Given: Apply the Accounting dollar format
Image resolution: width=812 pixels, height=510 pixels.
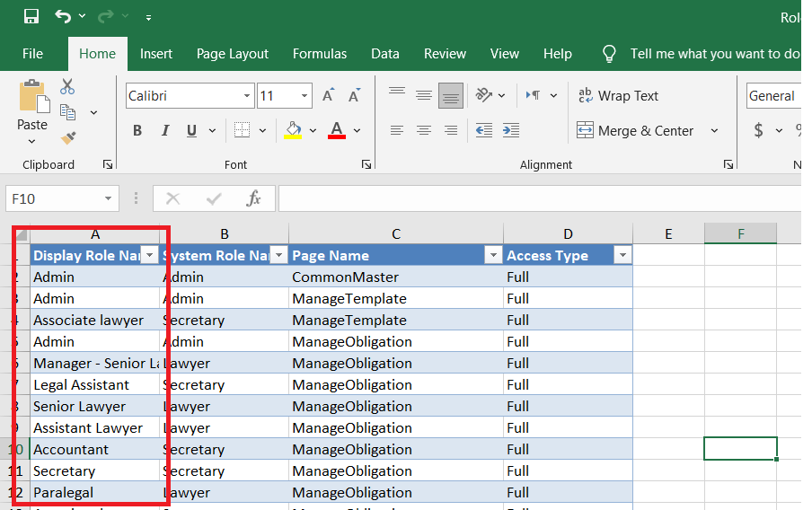Looking at the screenshot, I should click(x=758, y=130).
